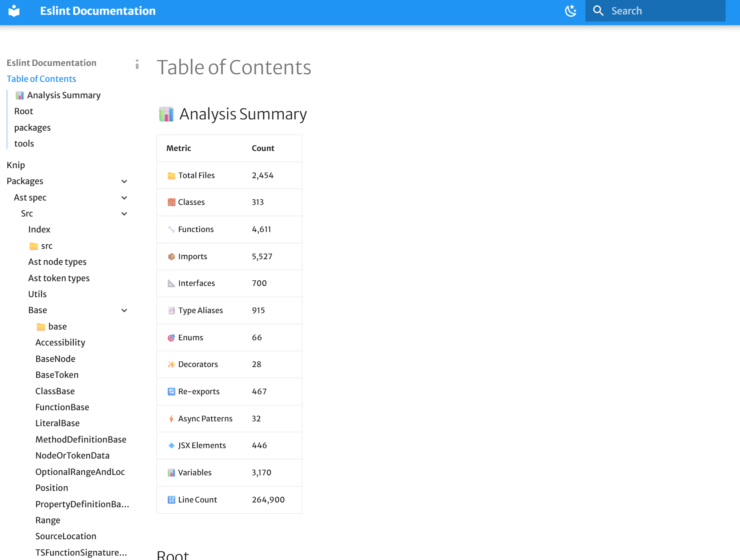Image resolution: width=740 pixels, height=560 pixels.
Task: Click the Functions wrench icon
Action: tap(171, 230)
